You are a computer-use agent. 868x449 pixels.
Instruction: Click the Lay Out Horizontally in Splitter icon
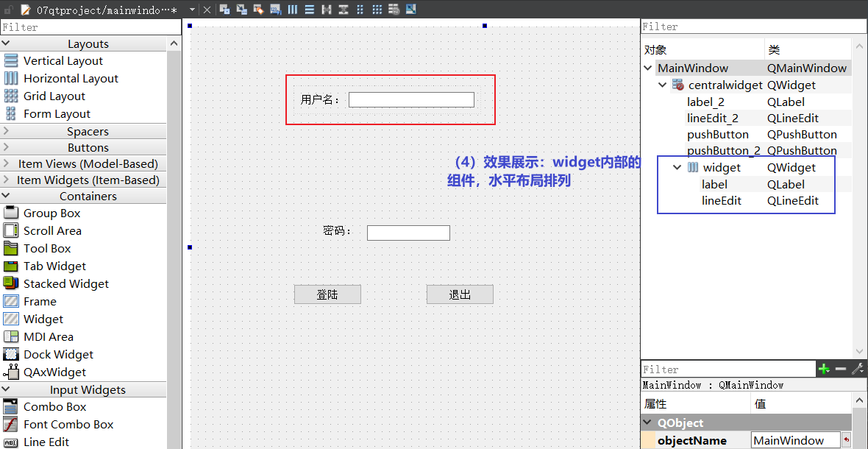(x=327, y=9)
